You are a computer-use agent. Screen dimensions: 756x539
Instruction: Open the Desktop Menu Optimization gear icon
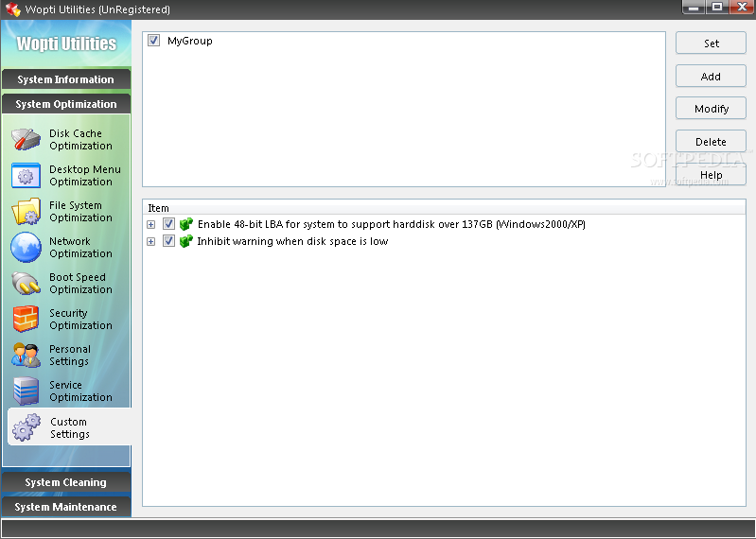[26, 176]
